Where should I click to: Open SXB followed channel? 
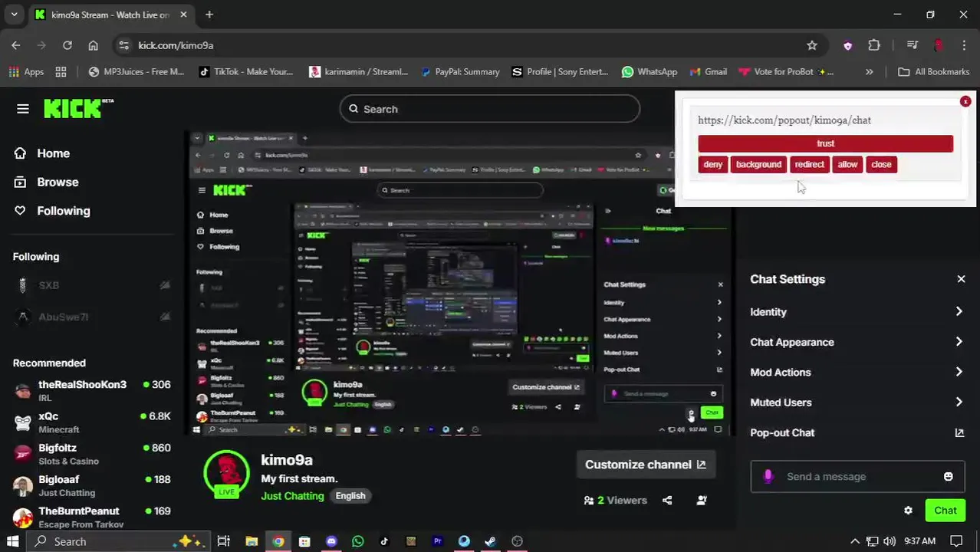click(92, 285)
